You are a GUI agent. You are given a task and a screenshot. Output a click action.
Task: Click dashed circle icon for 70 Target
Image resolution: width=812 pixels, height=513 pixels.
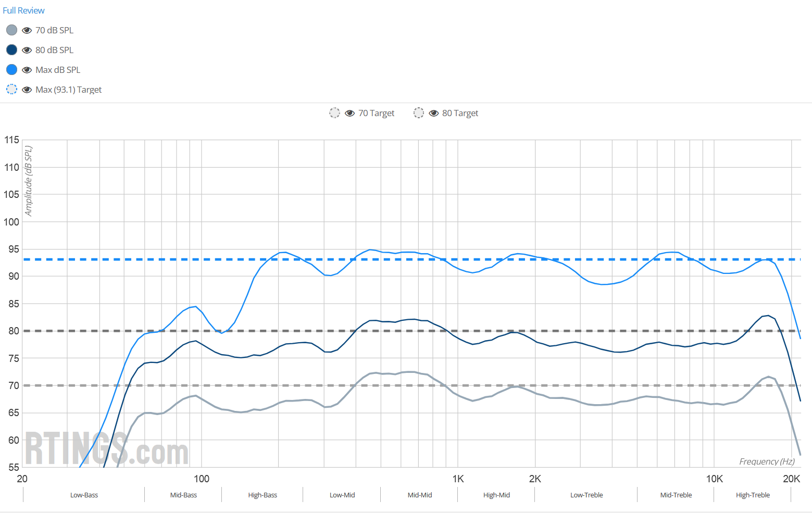tap(334, 113)
